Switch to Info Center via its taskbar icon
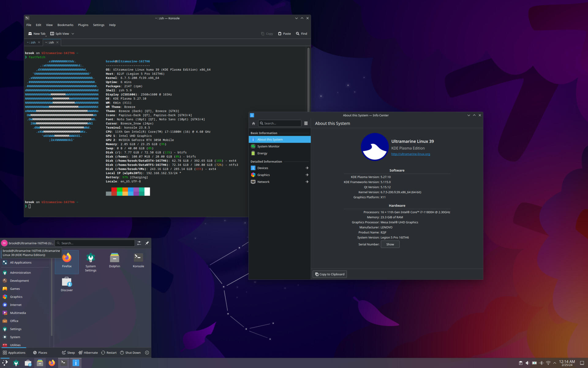Screen dimensions: 588x368 [x=76, y=363]
